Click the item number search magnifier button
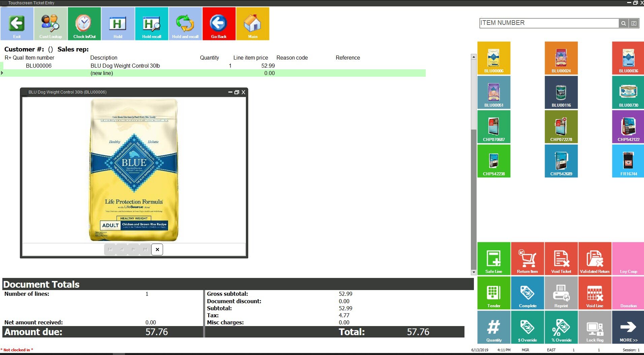This screenshot has width=644, height=355. (x=623, y=23)
